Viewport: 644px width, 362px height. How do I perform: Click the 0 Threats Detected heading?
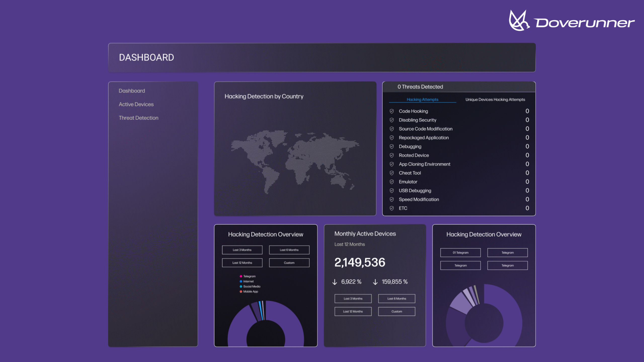point(420,87)
